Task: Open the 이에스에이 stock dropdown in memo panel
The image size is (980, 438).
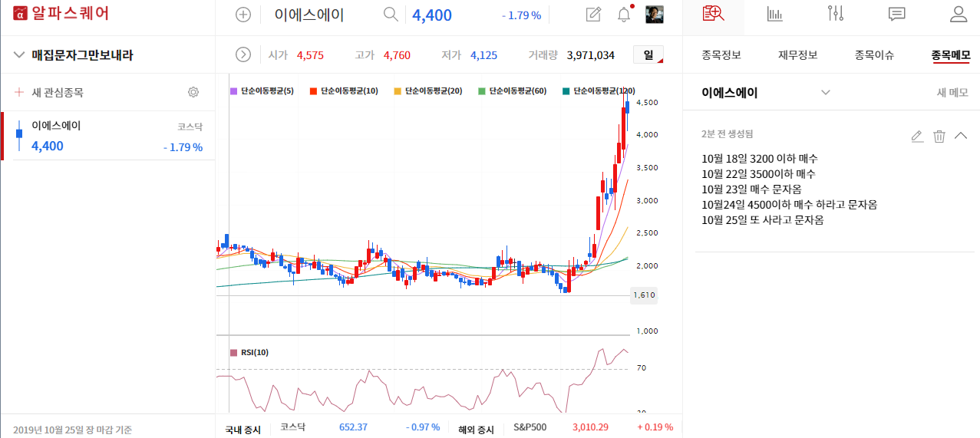Action: [x=826, y=92]
